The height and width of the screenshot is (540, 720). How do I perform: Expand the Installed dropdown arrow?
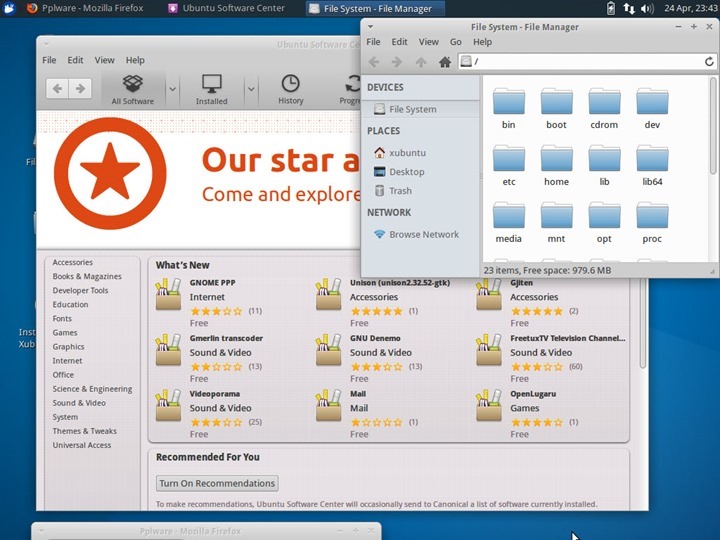click(251, 89)
